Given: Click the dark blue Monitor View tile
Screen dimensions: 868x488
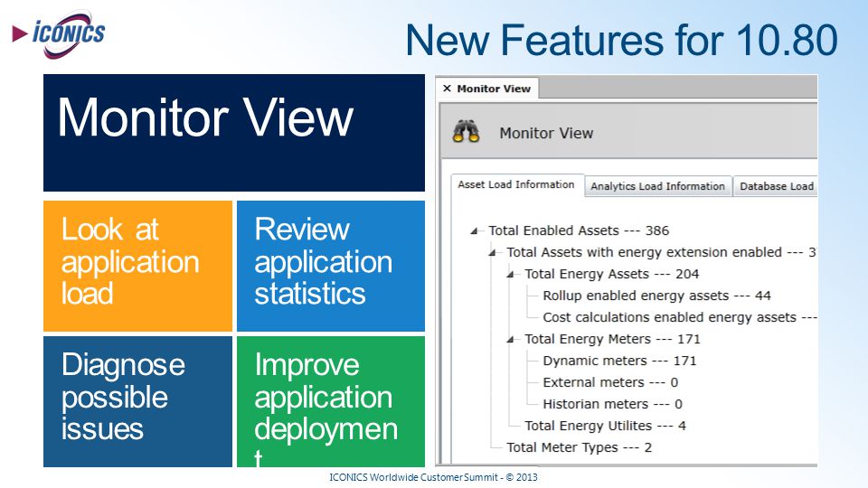Looking at the screenshot, I should point(234,133).
